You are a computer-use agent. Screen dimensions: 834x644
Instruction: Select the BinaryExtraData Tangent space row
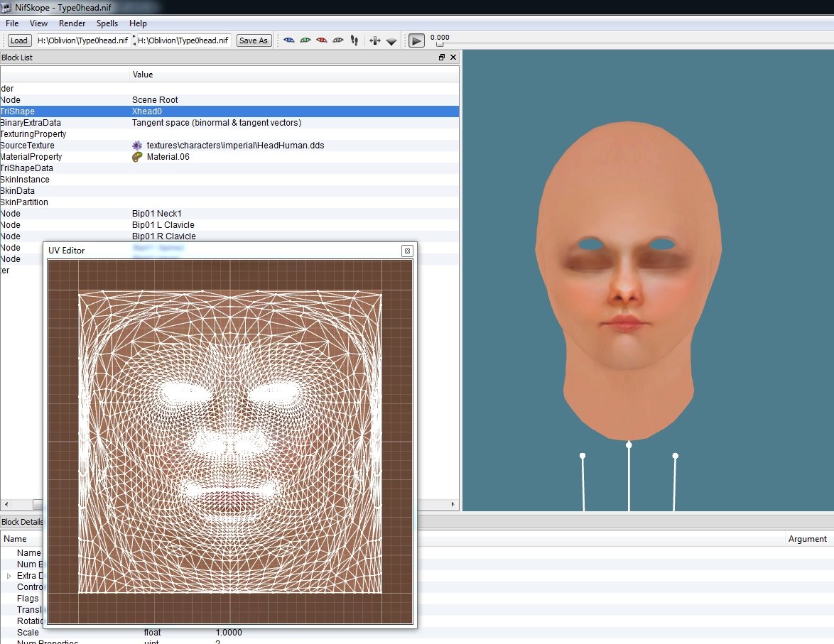(x=229, y=123)
